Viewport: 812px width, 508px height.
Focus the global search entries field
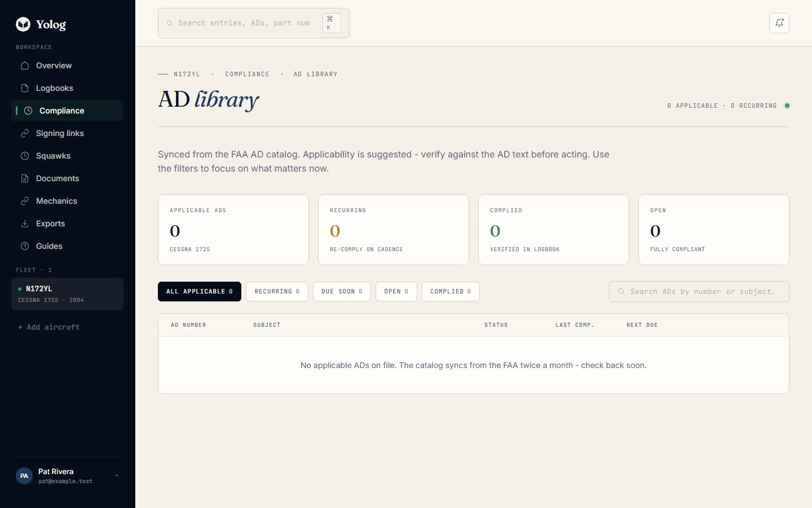[254, 23]
